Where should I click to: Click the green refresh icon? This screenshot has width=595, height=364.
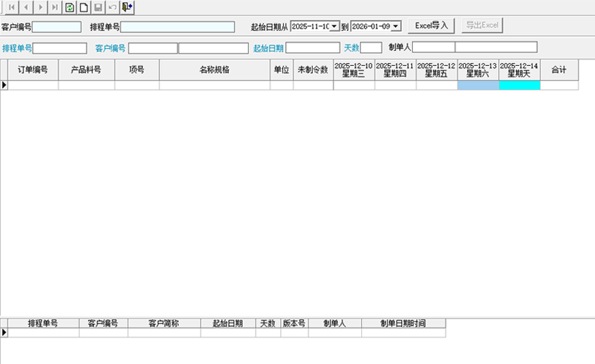[x=70, y=7]
